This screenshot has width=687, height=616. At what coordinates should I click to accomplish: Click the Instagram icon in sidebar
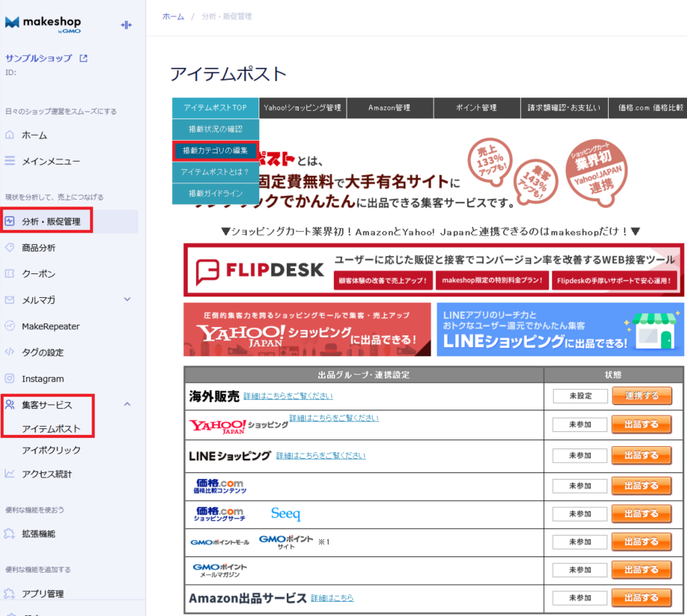10,378
